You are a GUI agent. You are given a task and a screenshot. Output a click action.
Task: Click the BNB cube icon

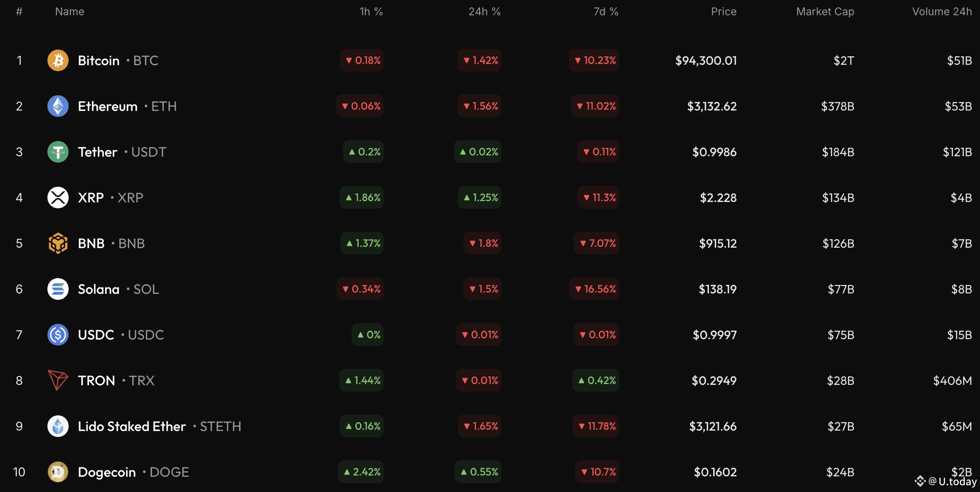(58, 243)
